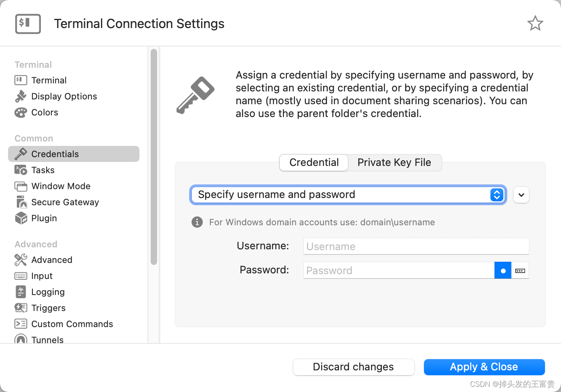Open the 'Specify username and password' dropdown

(x=348, y=195)
